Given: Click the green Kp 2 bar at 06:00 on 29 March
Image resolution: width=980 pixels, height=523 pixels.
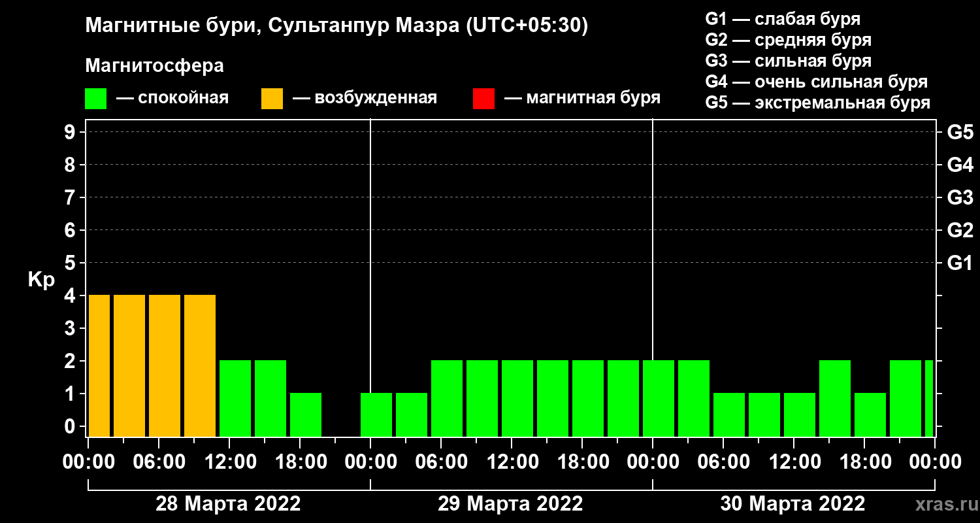Looking at the screenshot, I should [447, 398].
